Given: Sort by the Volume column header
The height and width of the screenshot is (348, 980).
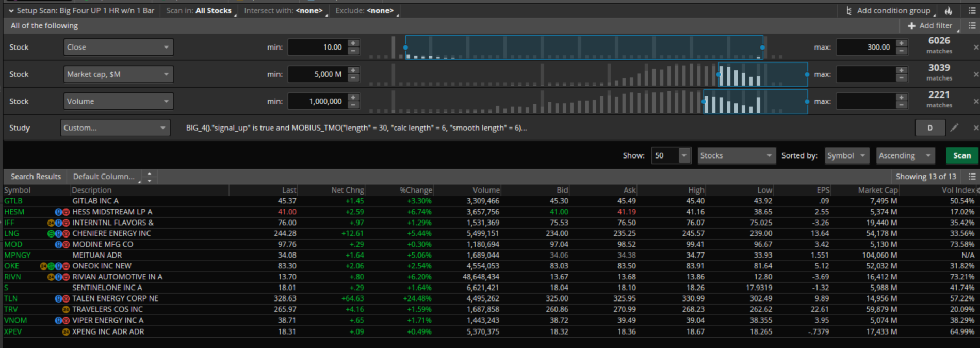Looking at the screenshot, I should click(x=486, y=190).
